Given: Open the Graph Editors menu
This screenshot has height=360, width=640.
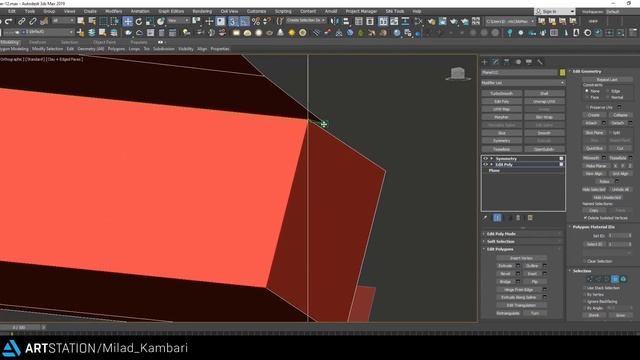Looking at the screenshot, I should click(x=171, y=11).
